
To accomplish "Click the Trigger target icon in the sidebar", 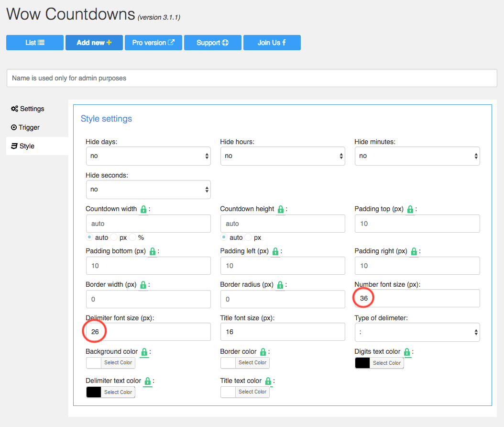I will click(14, 127).
